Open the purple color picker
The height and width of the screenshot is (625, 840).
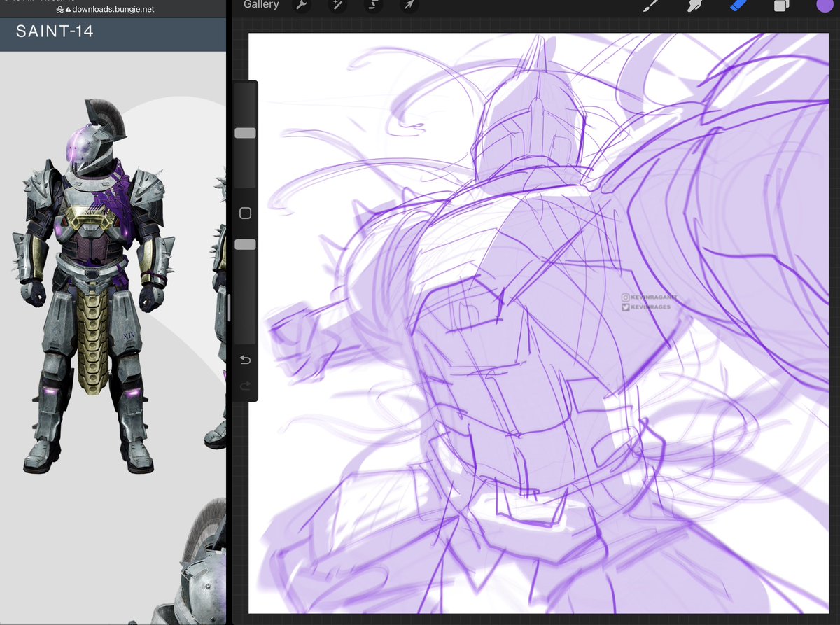pos(826,5)
